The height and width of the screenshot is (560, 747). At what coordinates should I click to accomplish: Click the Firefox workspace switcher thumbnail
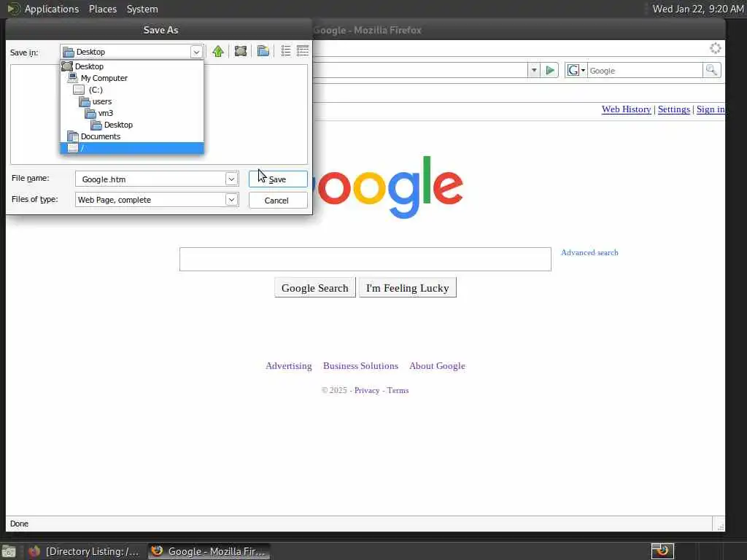662,551
